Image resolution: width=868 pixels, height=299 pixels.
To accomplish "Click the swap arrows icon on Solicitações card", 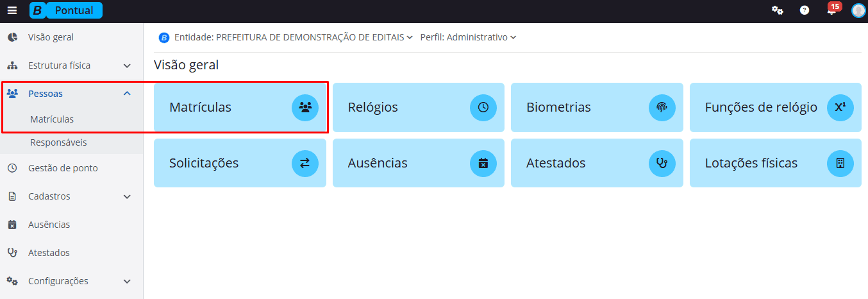I will (305, 163).
